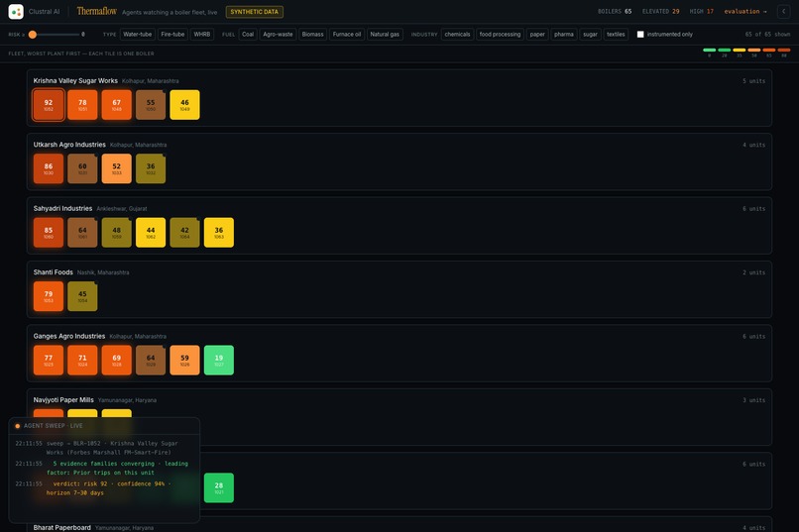The width and height of the screenshot is (799, 532).
Task: Click the Navjyoti Paper Mills plant name
Action: point(63,400)
